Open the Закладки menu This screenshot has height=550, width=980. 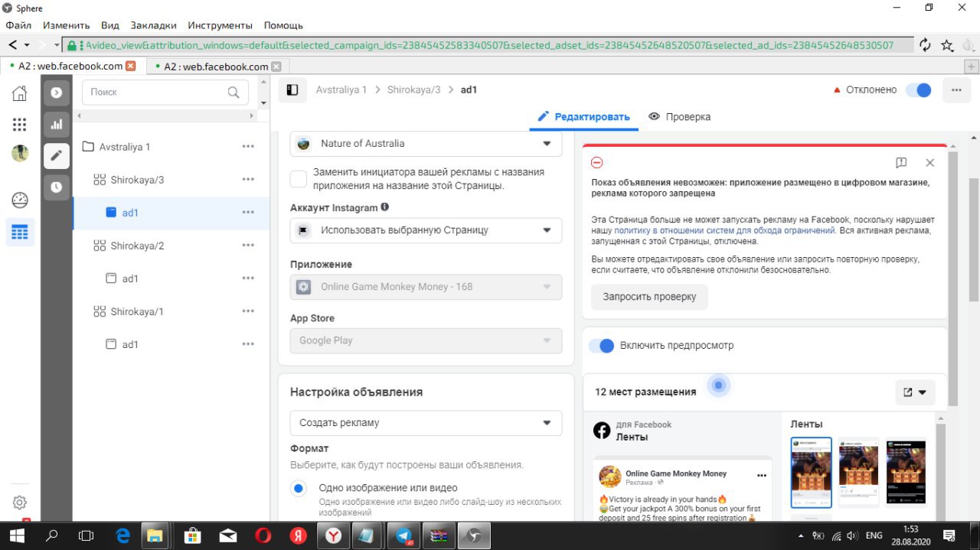tap(154, 25)
